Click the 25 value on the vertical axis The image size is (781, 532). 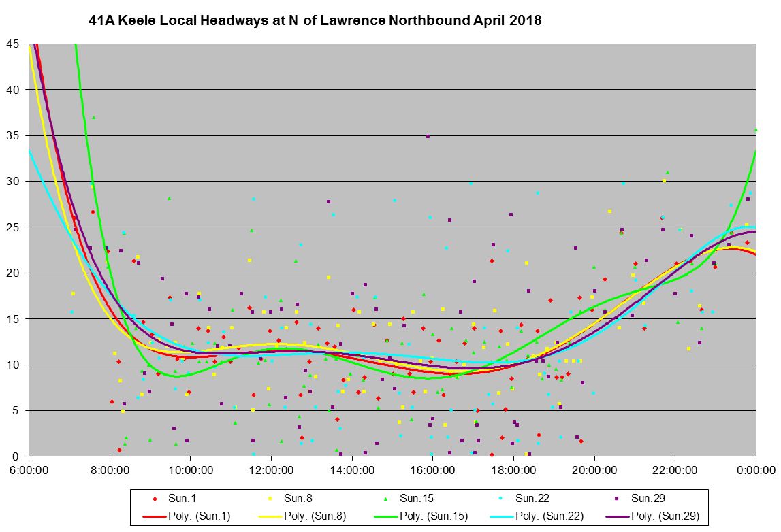click(12, 227)
